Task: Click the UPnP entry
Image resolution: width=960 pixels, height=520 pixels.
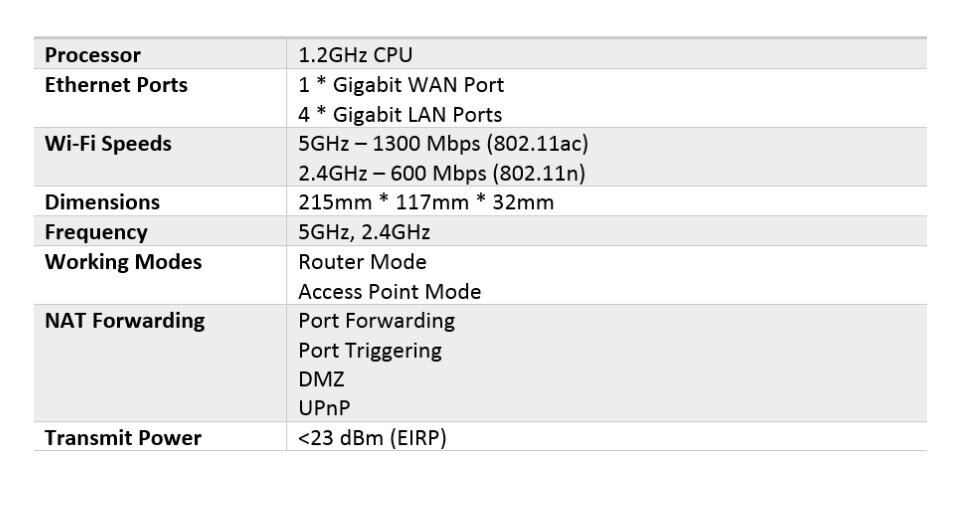Action: point(324,408)
